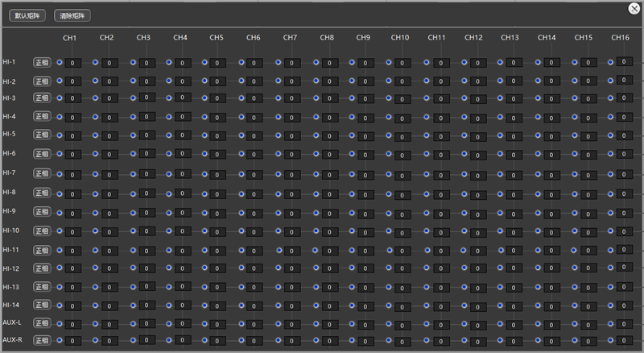Click the HI-4 CH16 gain value field
Screen dimensions: 644x353
point(624,117)
